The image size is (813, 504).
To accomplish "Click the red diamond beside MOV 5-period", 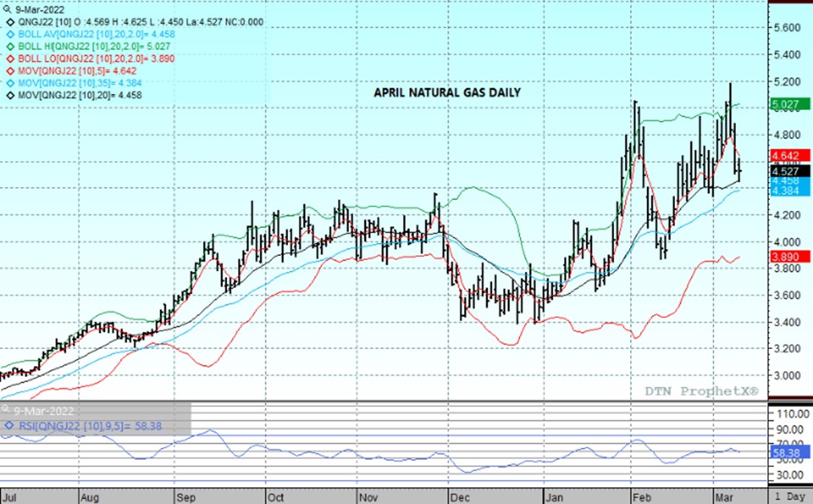I will click(x=6, y=71).
